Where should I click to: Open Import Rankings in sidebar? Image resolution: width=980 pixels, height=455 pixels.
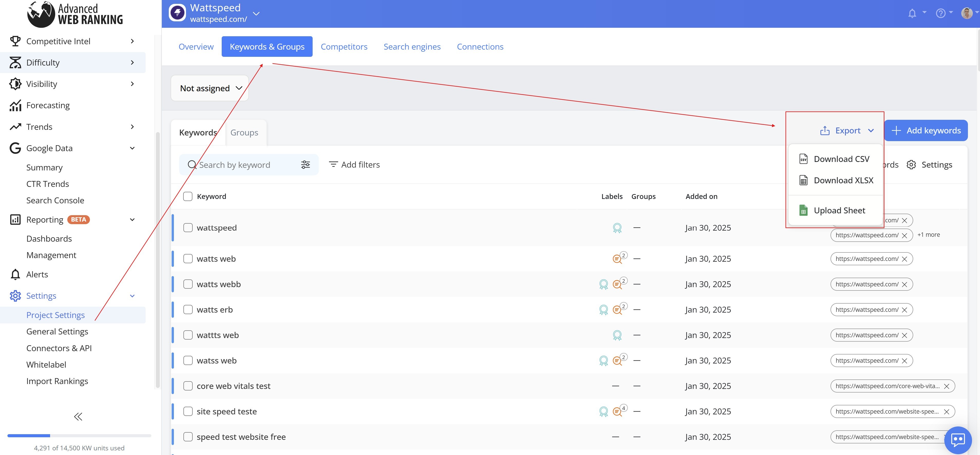57,381
